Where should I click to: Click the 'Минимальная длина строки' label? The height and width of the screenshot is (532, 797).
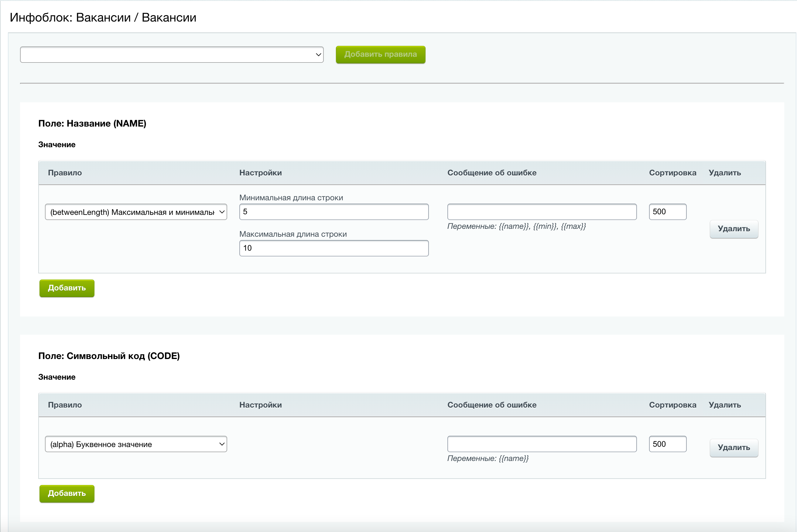coord(291,198)
